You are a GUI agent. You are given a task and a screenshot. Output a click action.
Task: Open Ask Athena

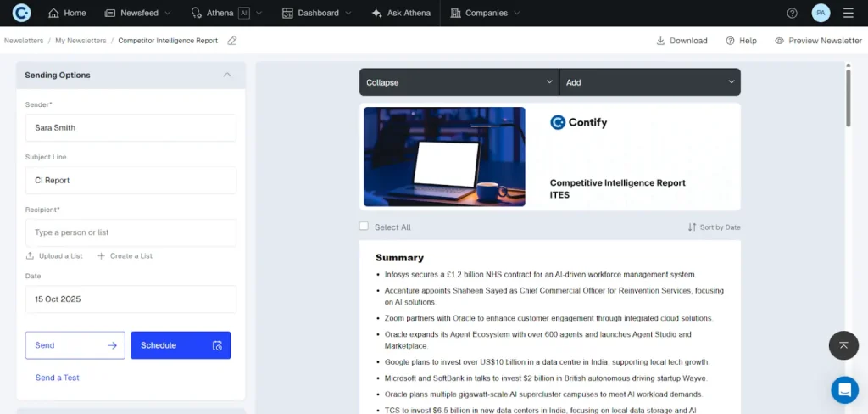tap(401, 13)
